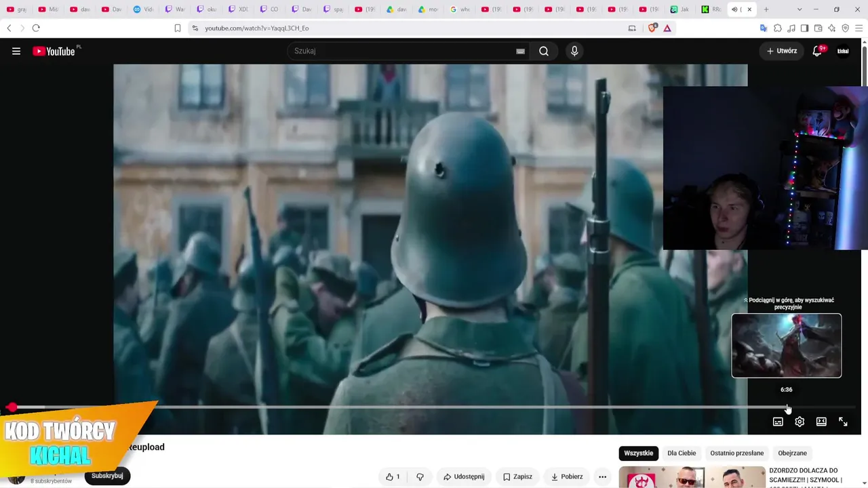Open the Leo AI sparkle icon
This screenshot has height=488, width=868.
[x=831, y=28]
